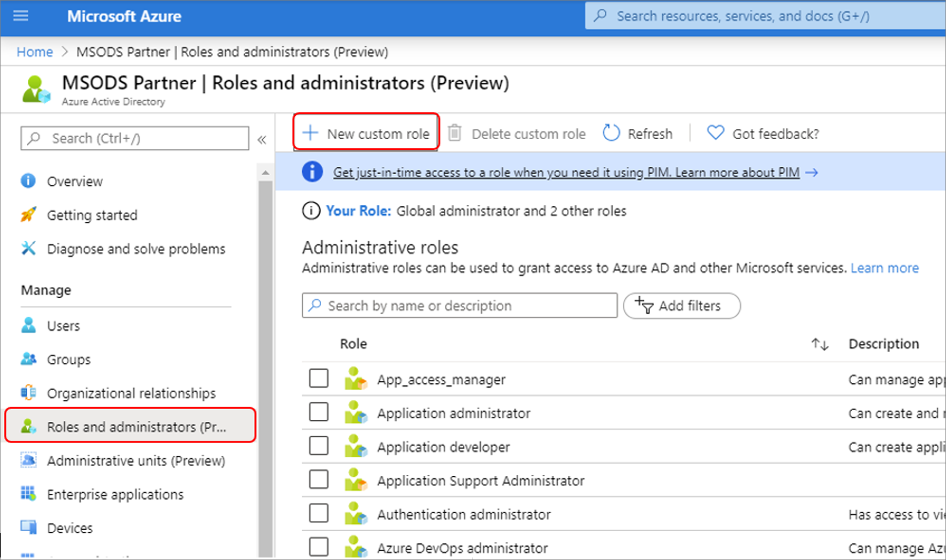
Task: Click the MSODS Partner directory icon
Action: click(36, 89)
